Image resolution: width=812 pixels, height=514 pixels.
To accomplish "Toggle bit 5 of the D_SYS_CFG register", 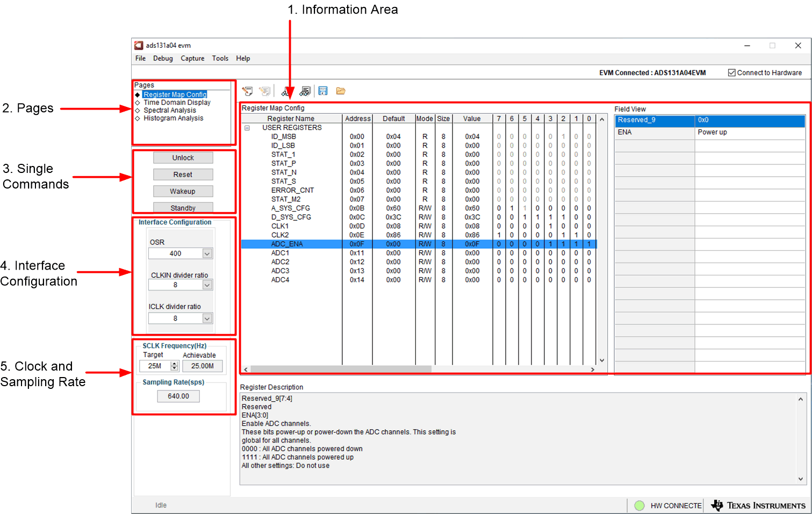I will (x=524, y=218).
